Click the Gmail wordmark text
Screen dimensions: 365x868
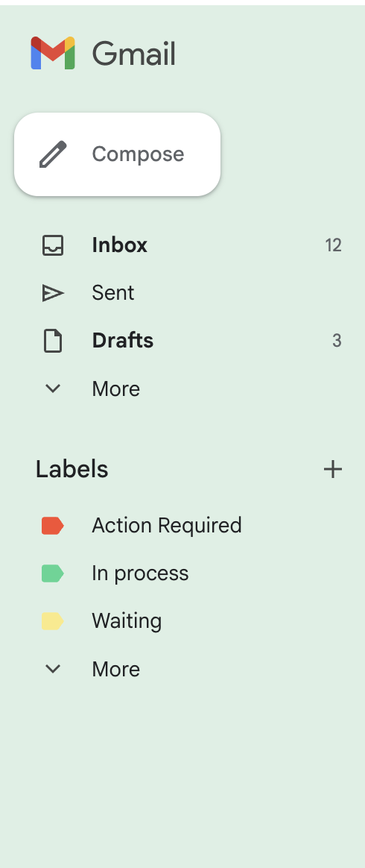coord(133,54)
